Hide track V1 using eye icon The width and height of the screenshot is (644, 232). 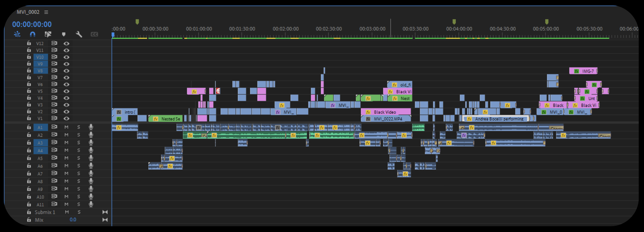coord(66,118)
